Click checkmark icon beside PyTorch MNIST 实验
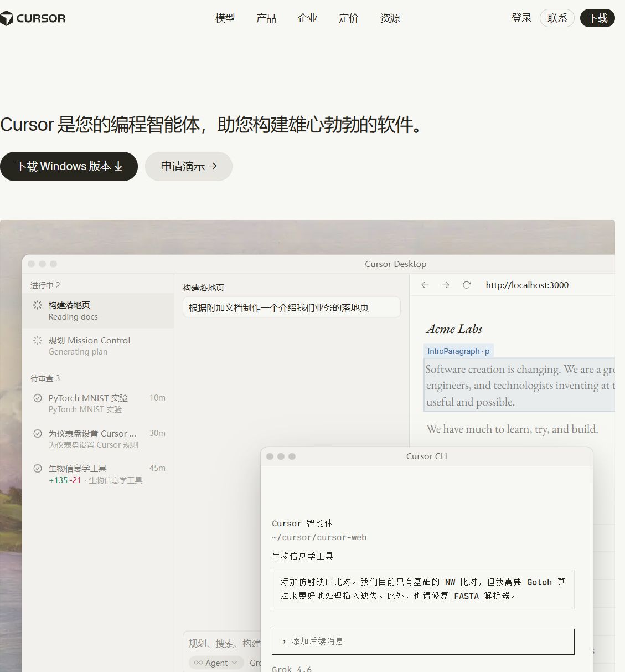This screenshot has height=672, width=625. point(38,398)
